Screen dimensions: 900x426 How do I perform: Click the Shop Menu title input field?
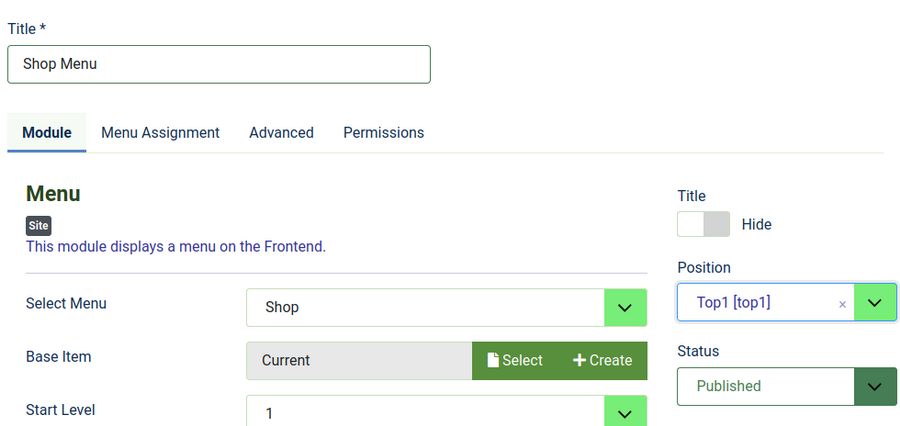click(x=218, y=64)
